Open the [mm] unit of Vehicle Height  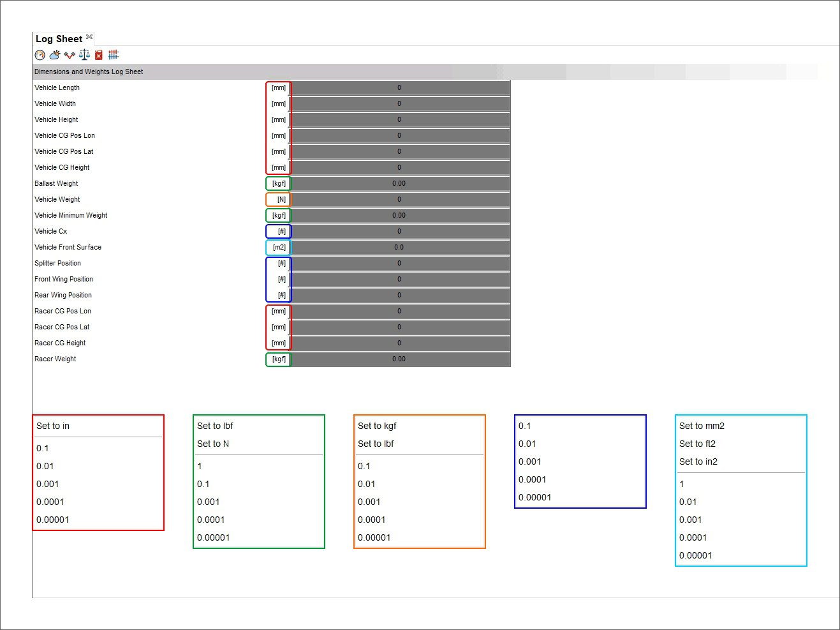(x=279, y=120)
